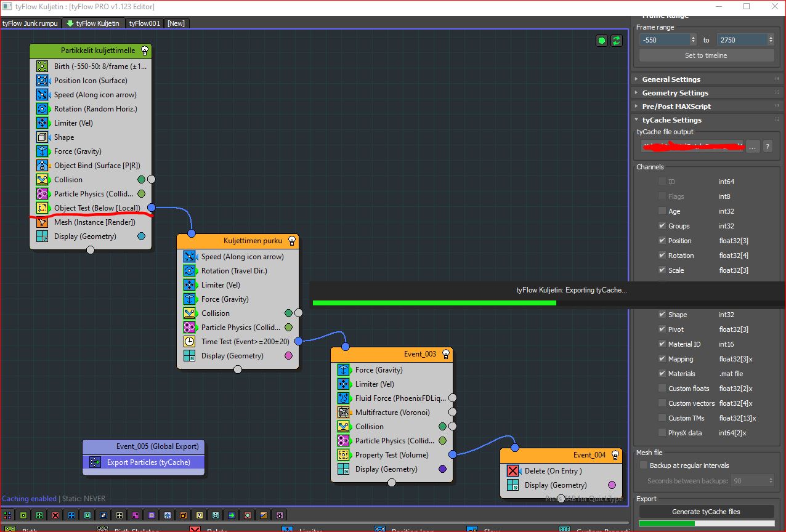Click the green circle icon in editor corner
The height and width of the screenshot is (532, 786).
tap(602, 41)
